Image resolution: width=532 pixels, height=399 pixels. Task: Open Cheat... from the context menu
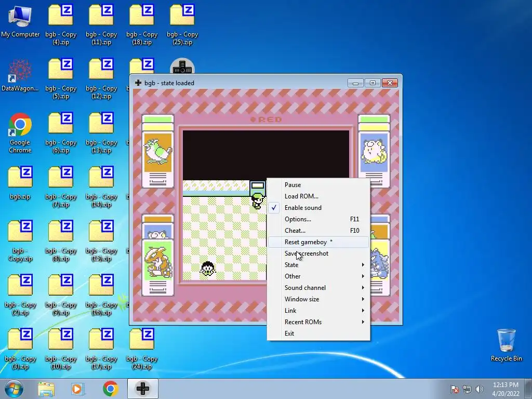[x=318, y=231]
